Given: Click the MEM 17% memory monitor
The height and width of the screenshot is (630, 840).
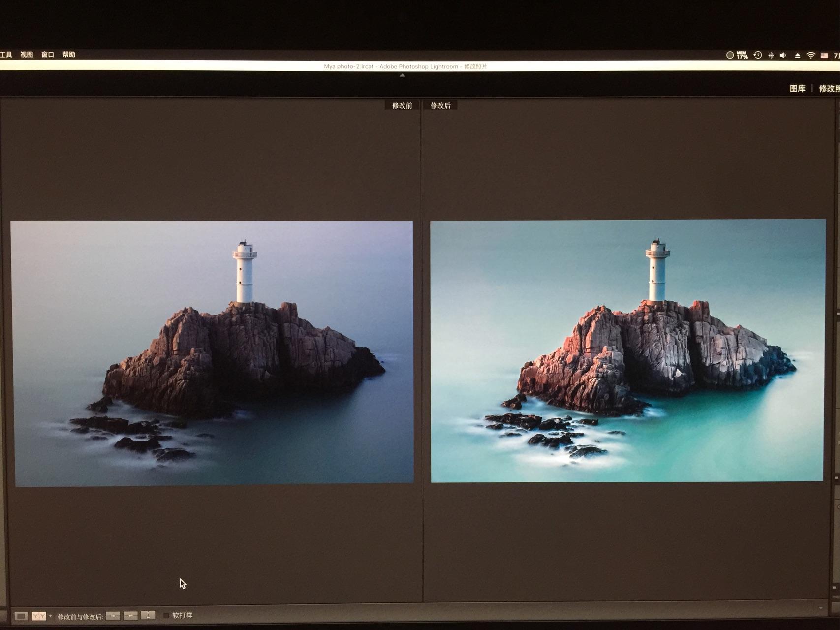Looking at the screenshot, I should coord(742,55).
